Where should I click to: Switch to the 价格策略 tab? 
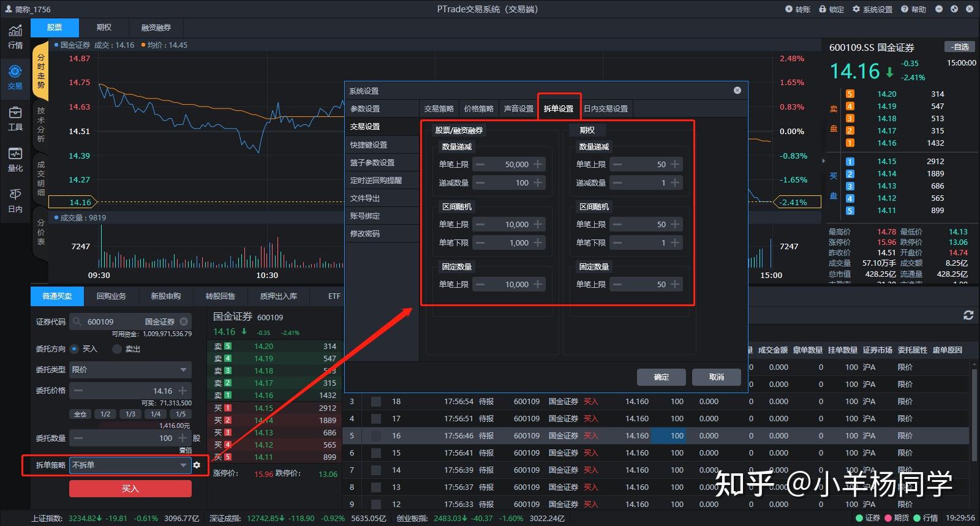point(479,108)
